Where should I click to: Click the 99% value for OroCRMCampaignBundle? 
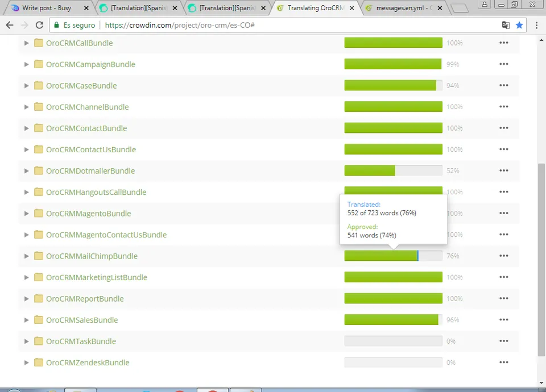pyautogui.click(x=453, y=64)
